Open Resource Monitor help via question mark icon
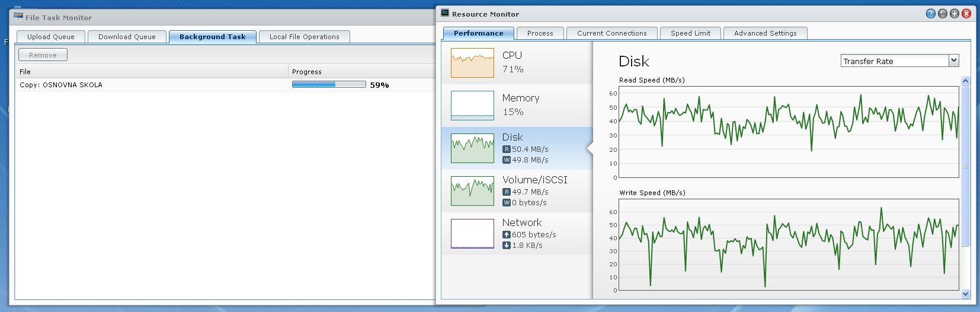Image resolution: width=980 pixels, height=312 pixels. (930, 14)
